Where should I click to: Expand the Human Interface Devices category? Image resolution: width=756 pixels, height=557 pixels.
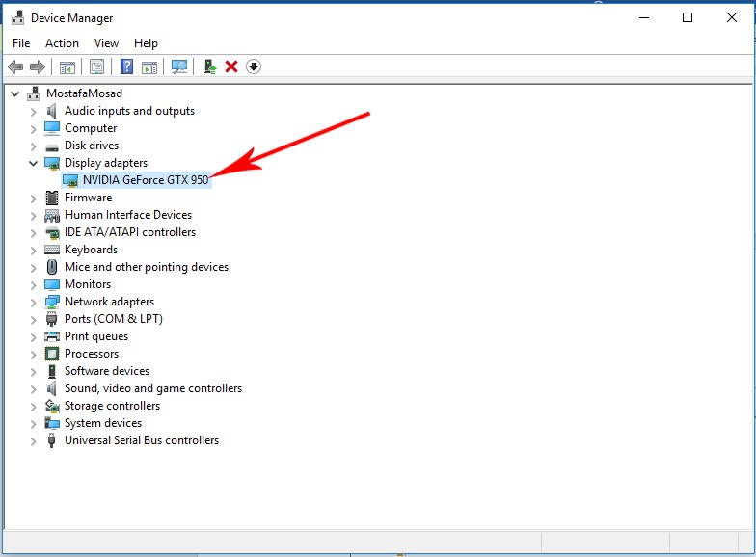coord(33,216)
